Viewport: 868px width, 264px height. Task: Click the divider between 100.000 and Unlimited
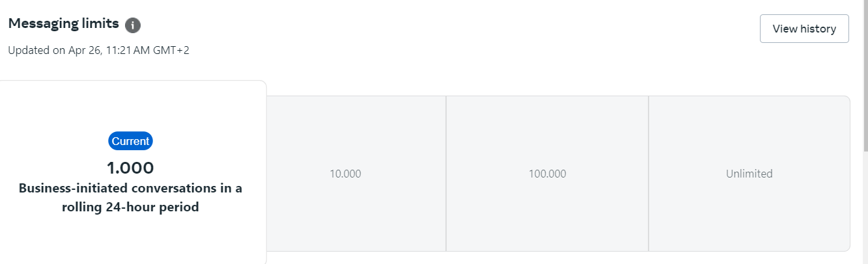click(649, 174)
